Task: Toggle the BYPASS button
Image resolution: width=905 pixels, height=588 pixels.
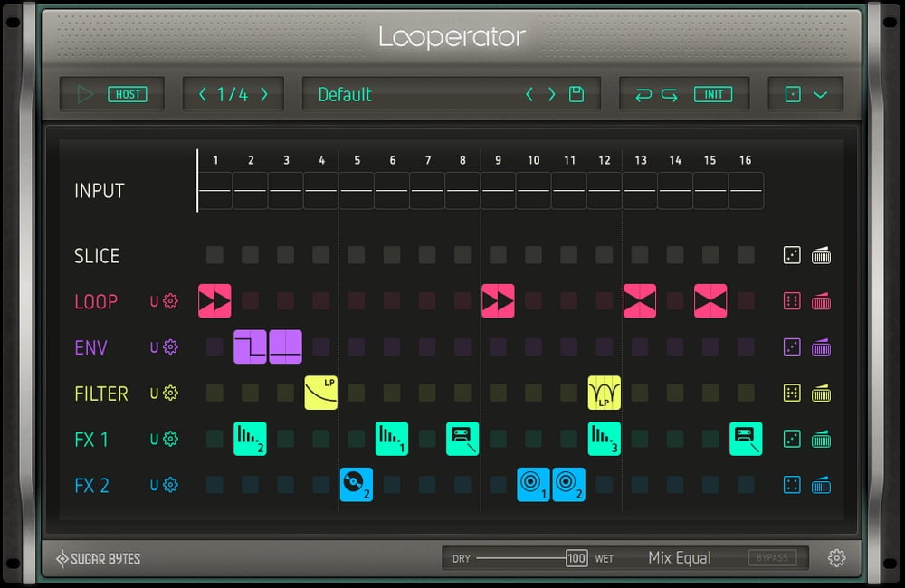Action: [772, 558]
